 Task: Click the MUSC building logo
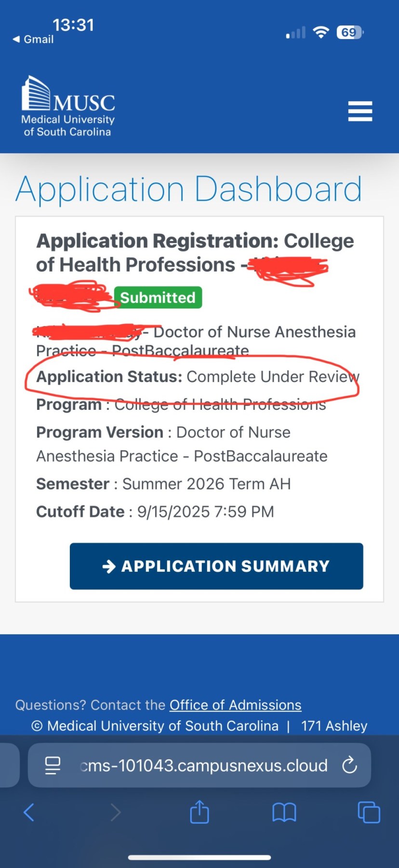click(x=36, y=93)
